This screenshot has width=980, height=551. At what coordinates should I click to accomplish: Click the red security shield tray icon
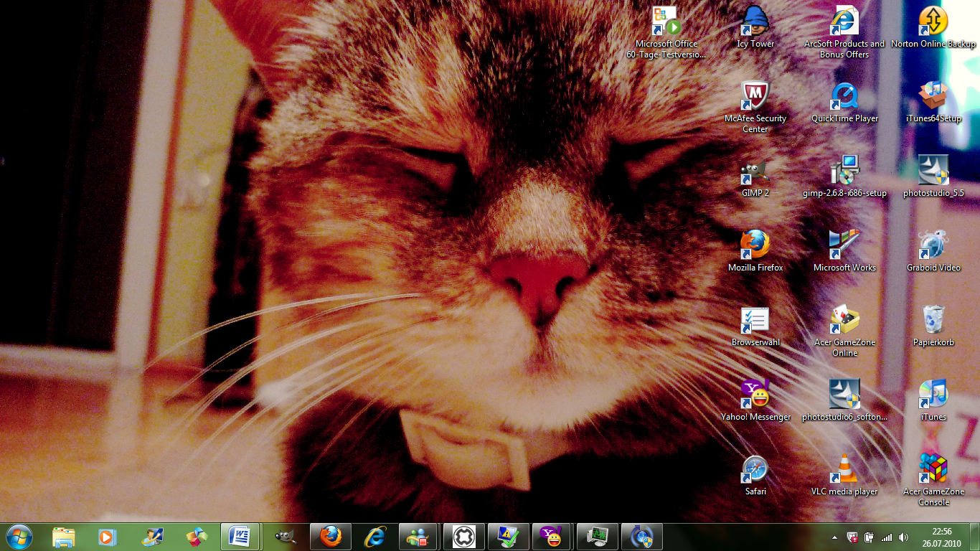[852, 537]
